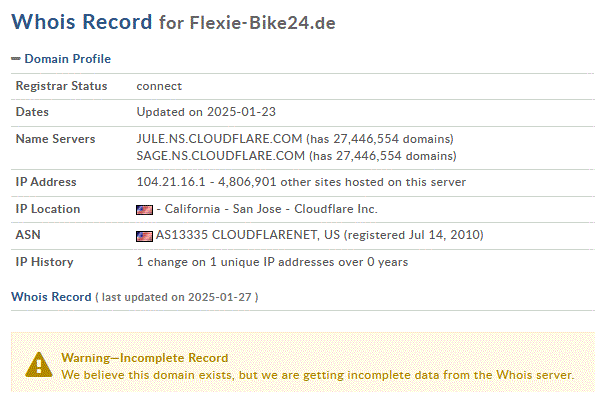Click the last updated on 2025-01-27 note
Image resolution: width=596 pixels, height=393 pixels.
(177, 297)
